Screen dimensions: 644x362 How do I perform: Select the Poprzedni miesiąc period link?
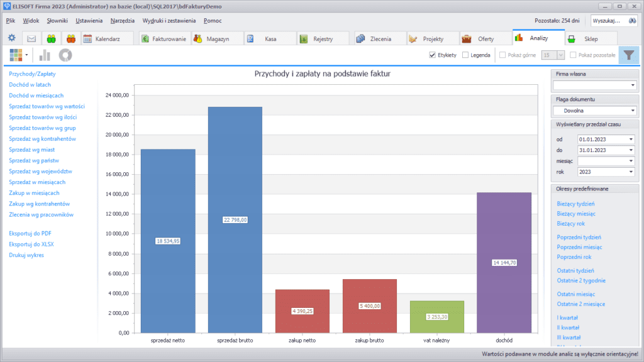point(580,247)
